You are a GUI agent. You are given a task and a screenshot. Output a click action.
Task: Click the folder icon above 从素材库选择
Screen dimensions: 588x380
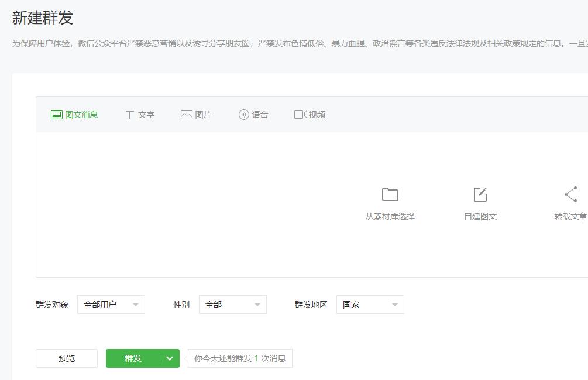tap(390, 195)
